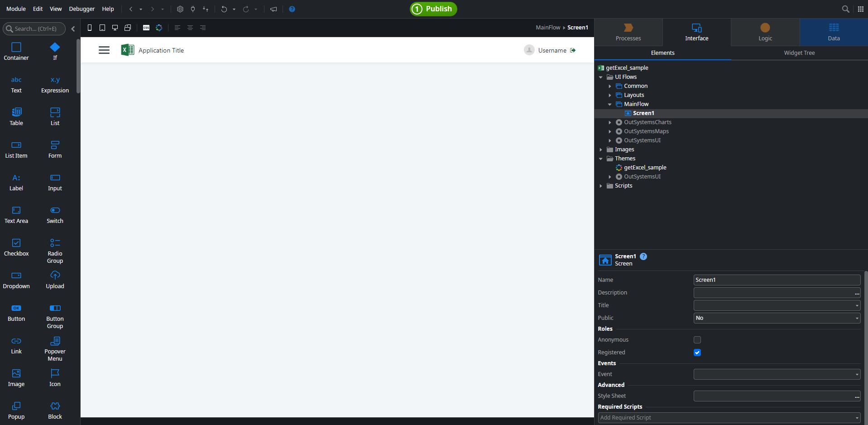Viewport: 868px width, 425px height.
Task: Open the Event dropdown list
Action: tap(777, 374)
